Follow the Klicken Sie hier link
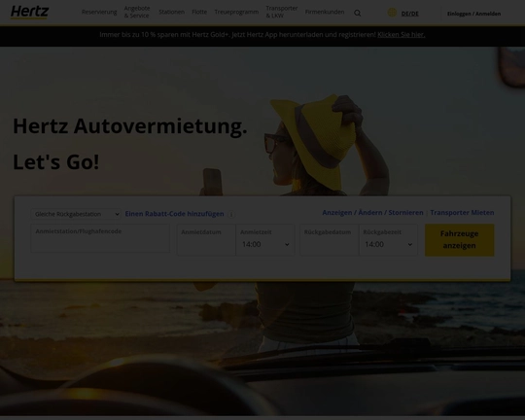The height and width of the screenshot is (420, 525). point(402,34)
